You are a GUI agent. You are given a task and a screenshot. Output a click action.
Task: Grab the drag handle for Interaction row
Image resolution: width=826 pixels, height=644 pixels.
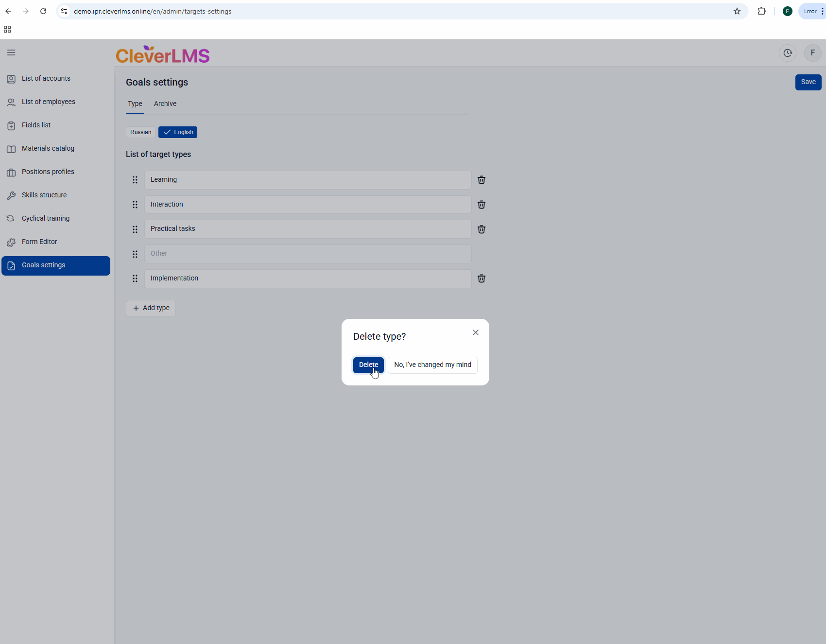point(135,205)
